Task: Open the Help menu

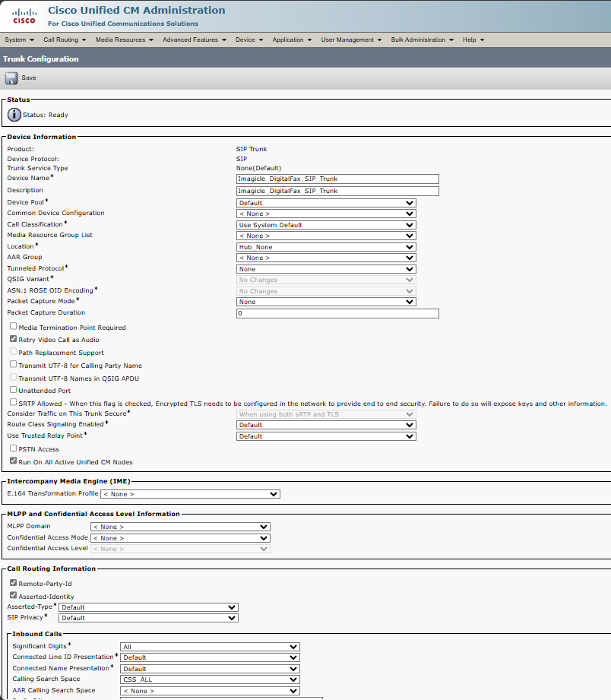Action: click(473, 40)
